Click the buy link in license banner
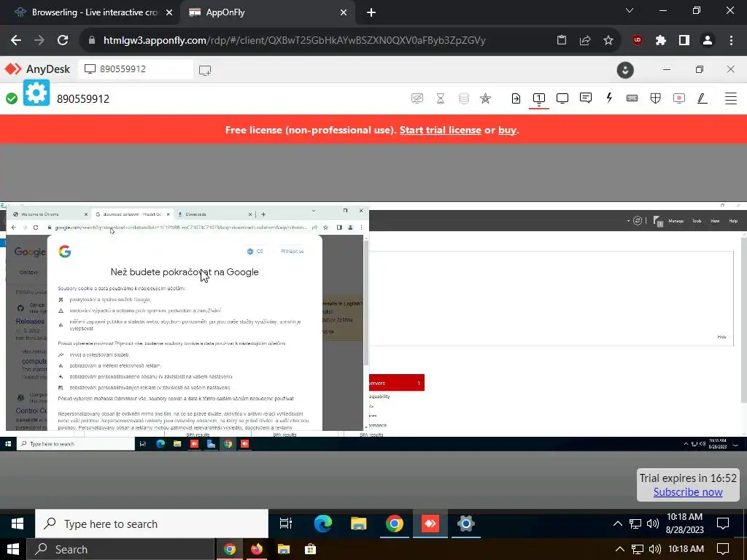This screenshot has height=560, width=747. (508, 130)
